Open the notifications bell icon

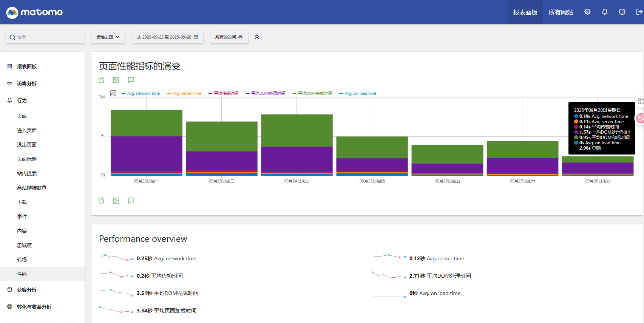604,12
